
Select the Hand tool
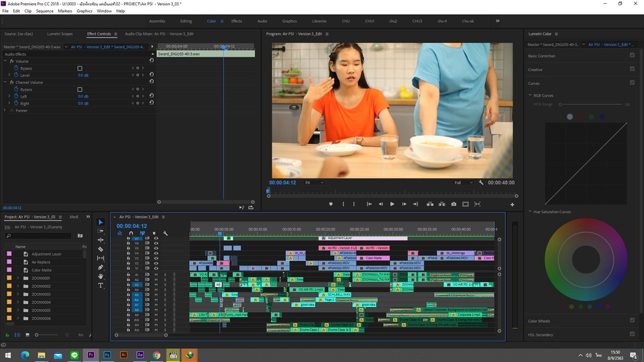(x=101, y=276)
